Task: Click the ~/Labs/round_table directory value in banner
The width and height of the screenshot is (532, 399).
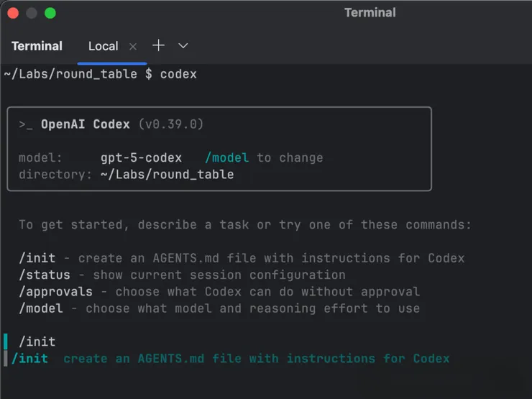Action: coord(167,175)
